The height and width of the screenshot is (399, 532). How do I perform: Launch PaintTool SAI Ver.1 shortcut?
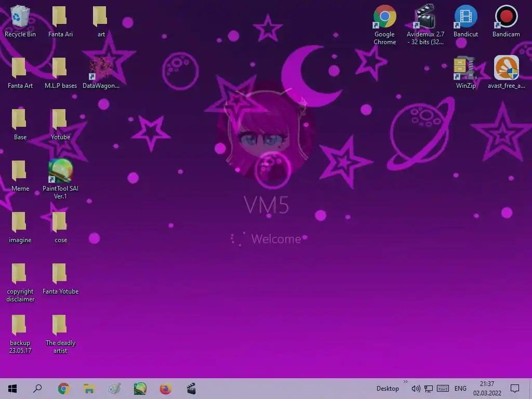pos(60,179)
